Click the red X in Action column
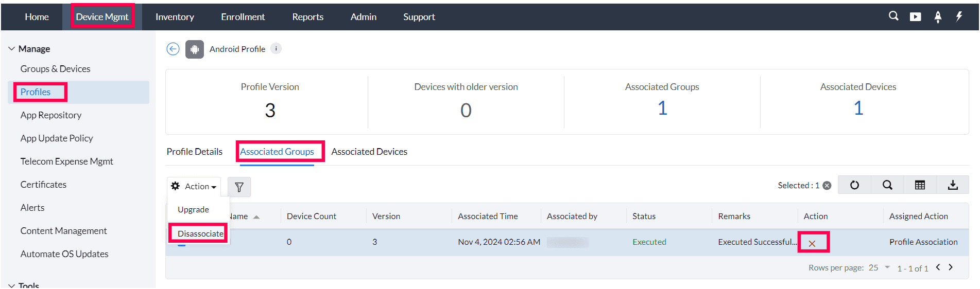 click(x=812, y=243)
